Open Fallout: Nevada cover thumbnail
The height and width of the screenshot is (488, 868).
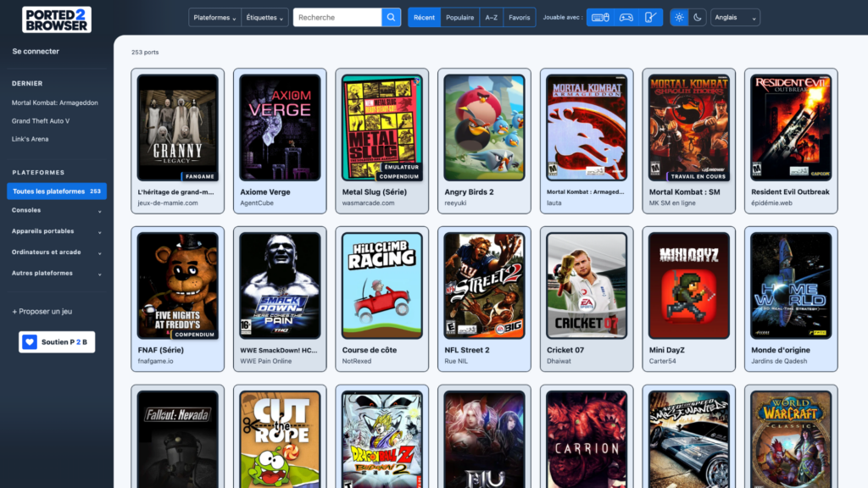[178, 440]
